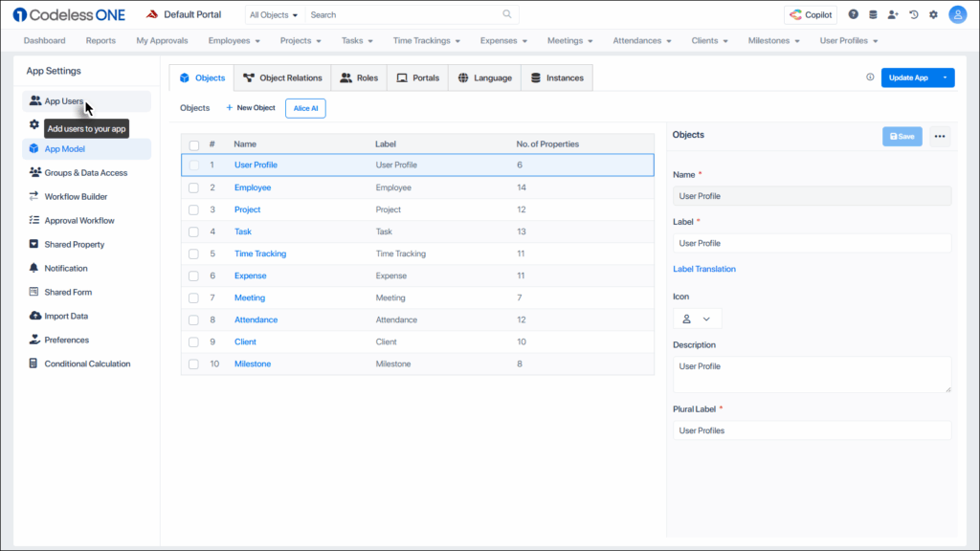Click the Shared Form icon
The width and height of the screenshot is (980, 551).
tap(33, 292)
